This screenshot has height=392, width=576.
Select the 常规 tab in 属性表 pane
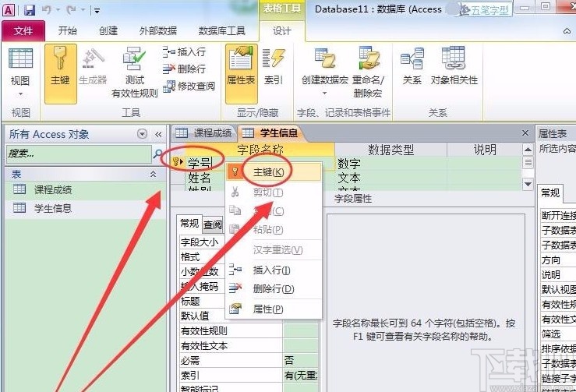[550, 192]
